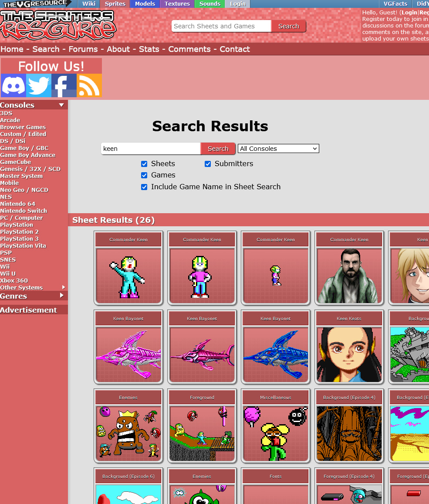Open the Keen Keats portrait sheet
Screen dimensions: 429x504
tap(349, 347)
